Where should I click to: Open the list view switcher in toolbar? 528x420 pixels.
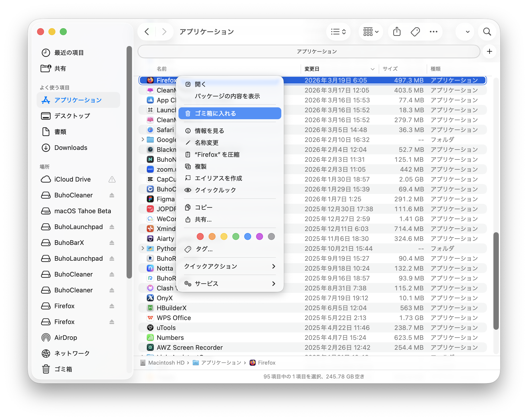pyautogui.click(x=338, y=32)
